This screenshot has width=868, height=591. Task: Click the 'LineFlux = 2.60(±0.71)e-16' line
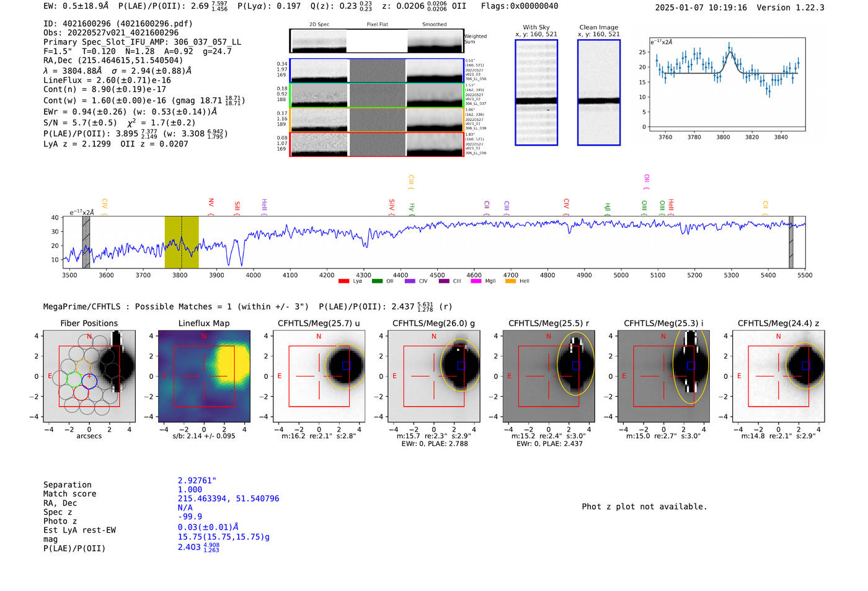[x=107, y=80]
